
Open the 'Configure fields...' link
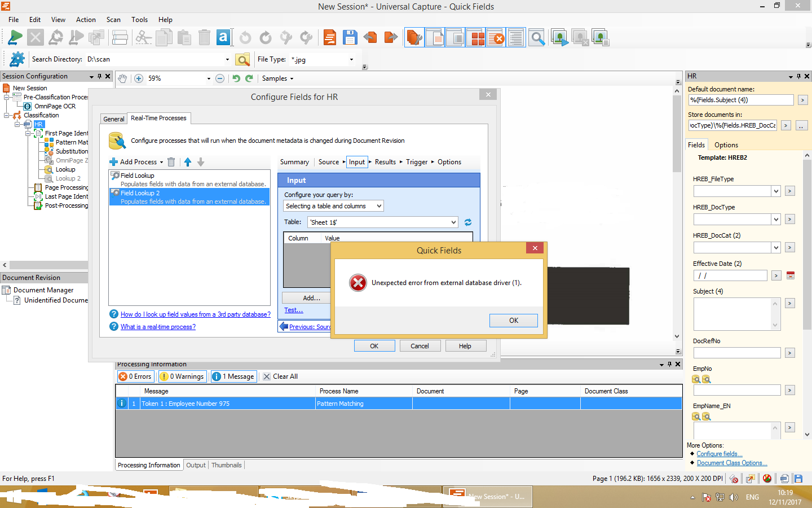(720, 454)
